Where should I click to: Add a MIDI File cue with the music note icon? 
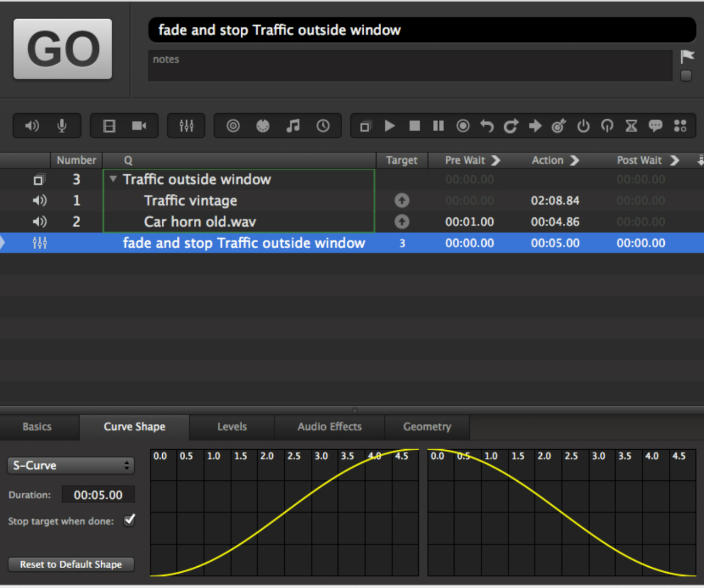293,126
